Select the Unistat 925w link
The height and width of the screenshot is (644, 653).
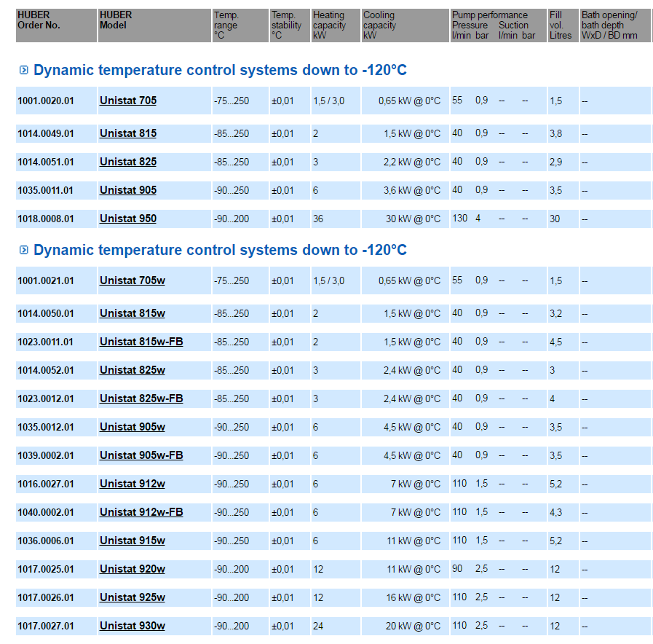(x=132, y=597)
